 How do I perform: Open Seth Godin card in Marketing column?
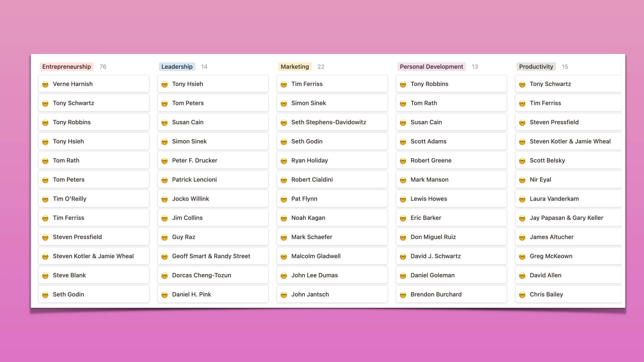click(x=332, y=141)
